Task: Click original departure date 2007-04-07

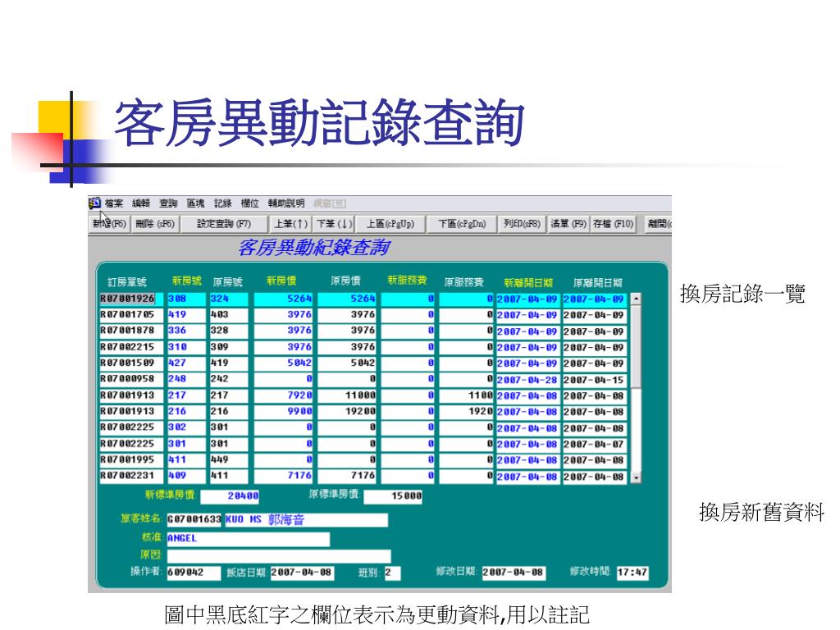Action: (x=594, y=444)
